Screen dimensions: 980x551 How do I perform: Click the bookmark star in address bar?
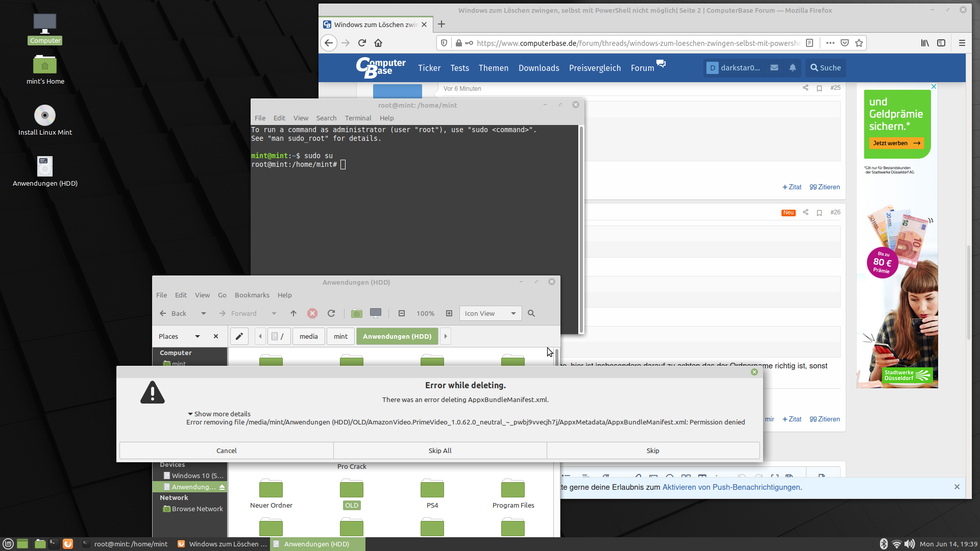pyautogui.click(x=859, y=43)
